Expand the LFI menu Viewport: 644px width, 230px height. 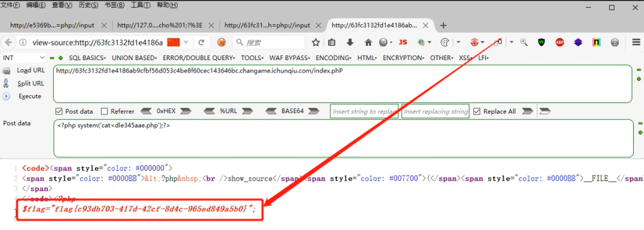click(484, 58)
